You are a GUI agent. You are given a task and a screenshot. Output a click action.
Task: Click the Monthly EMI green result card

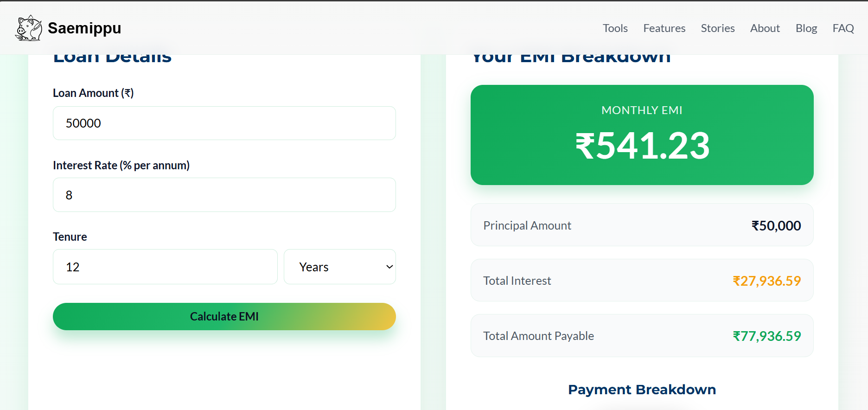coord(642,135)
